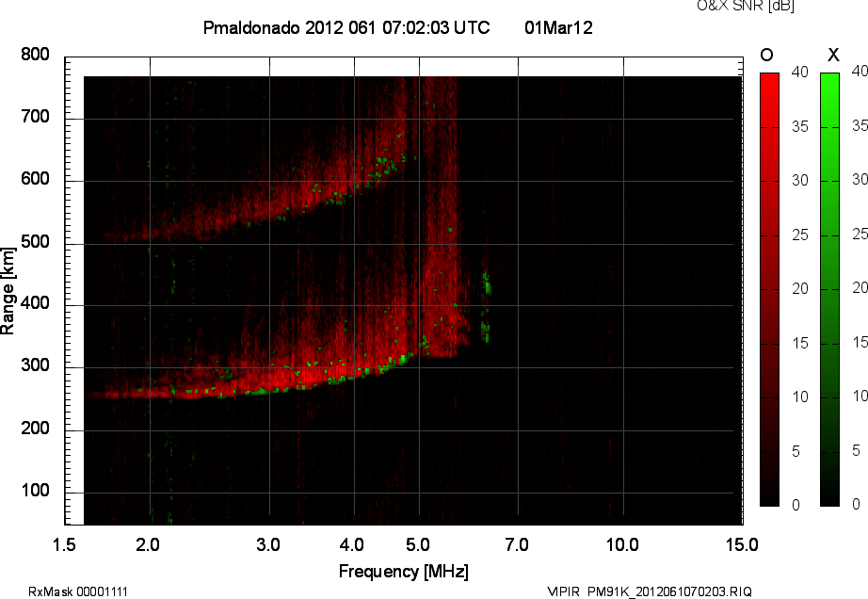This screenshot has height=599, width=868.
Task: Click the 5.0 MHz frequency axis label
Action: [x=418, y=544]
